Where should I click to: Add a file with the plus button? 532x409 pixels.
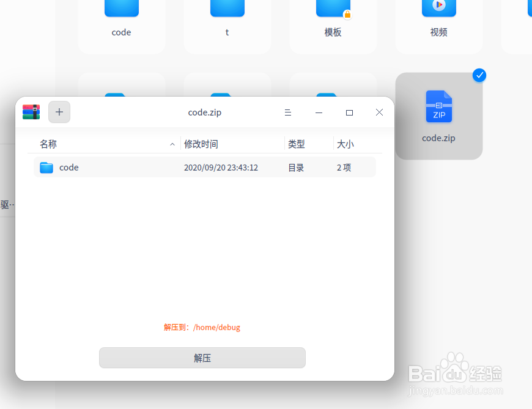(59, 112)
